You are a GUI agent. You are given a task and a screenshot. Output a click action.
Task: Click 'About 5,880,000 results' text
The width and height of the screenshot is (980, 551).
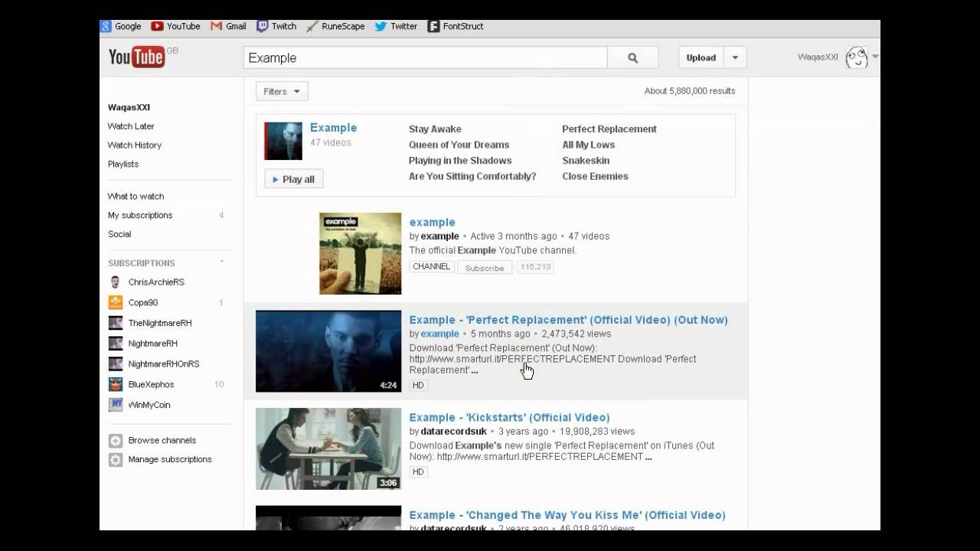coord(690,91)
